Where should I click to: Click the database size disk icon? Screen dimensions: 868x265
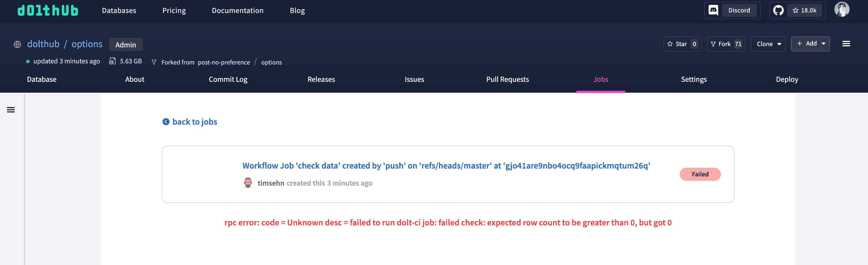pyautogui.click(x=113, y=61)
